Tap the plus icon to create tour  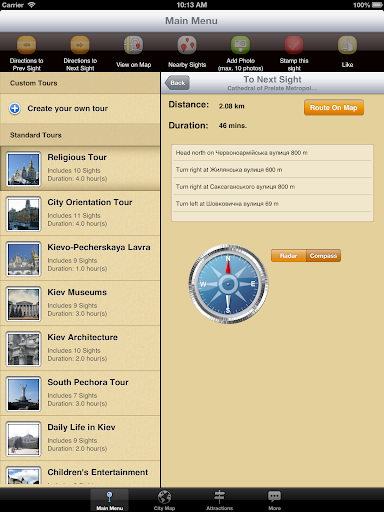tap(15, 108)
